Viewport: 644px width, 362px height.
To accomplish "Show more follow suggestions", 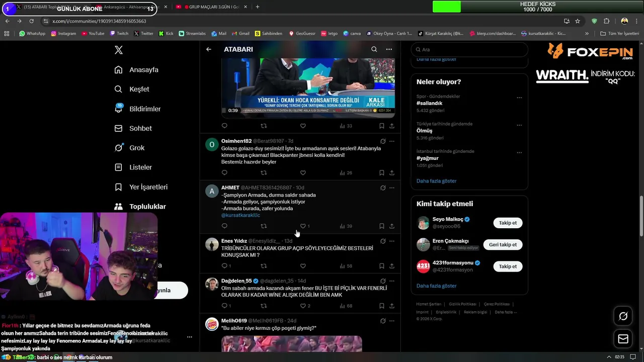I will [436, 286].
